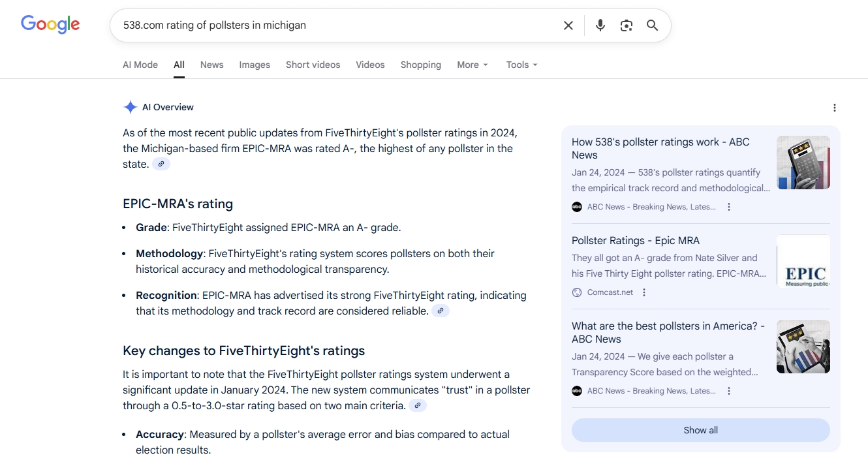868x466 pixels.
Task: Switch to AI Mode tab
Action: click(140, 65)
